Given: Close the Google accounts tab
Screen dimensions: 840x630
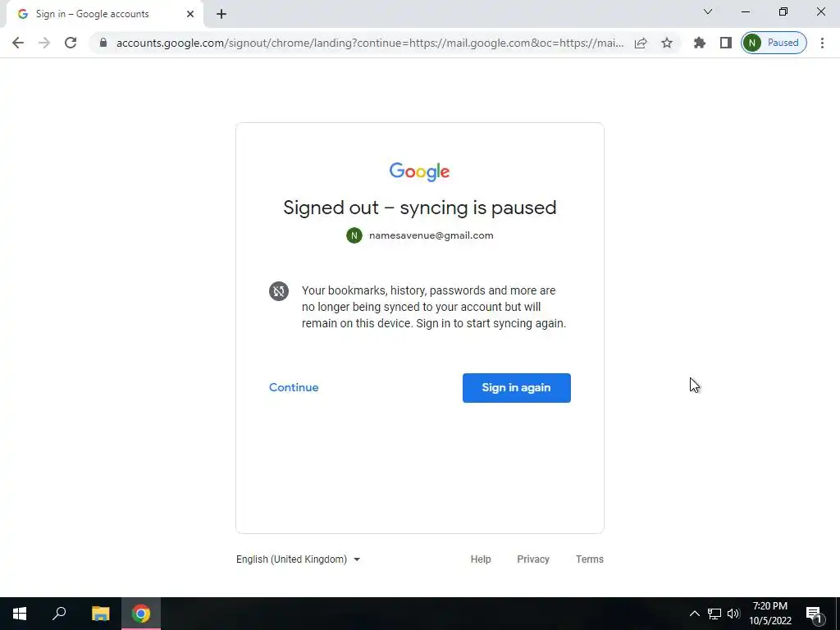Looking at the screenshot, I should pos(190,14).
